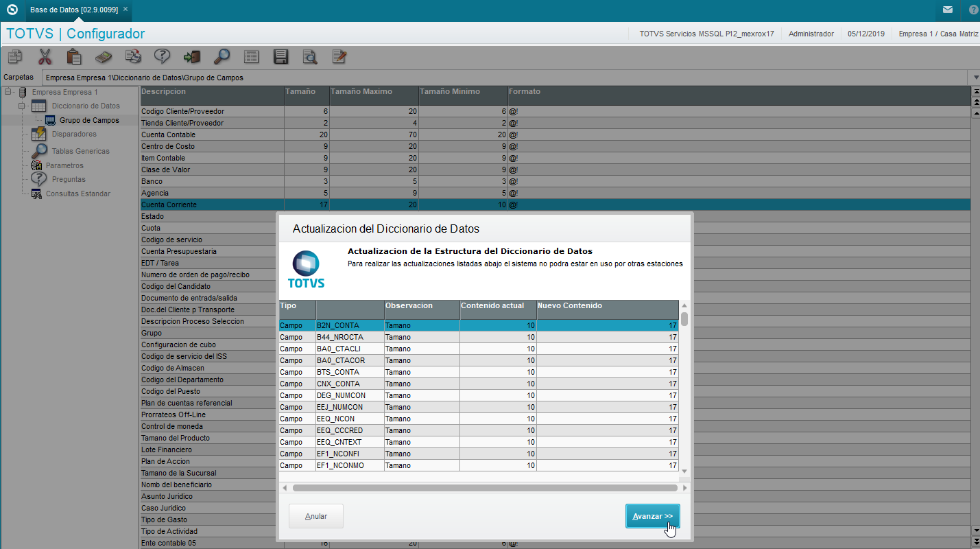Click the Anular button in dialog
The width and height of the screenshot is (980, 549).
(x=316, y=516)
